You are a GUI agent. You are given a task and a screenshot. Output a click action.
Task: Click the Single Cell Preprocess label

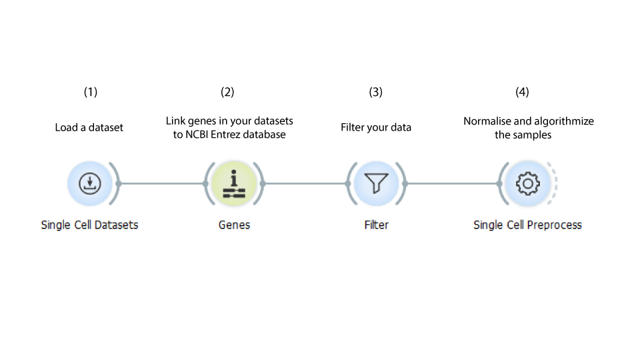[x=528, y=225]
